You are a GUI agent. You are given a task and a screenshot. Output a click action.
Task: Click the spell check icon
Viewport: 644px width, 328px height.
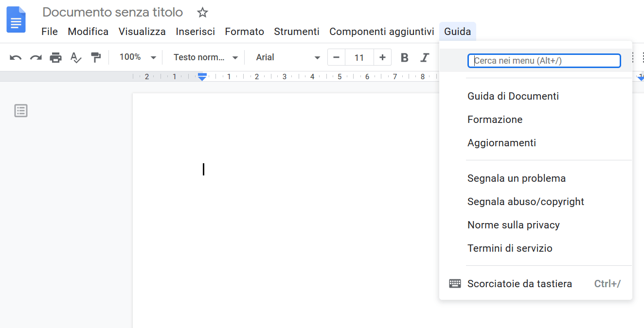76,57
